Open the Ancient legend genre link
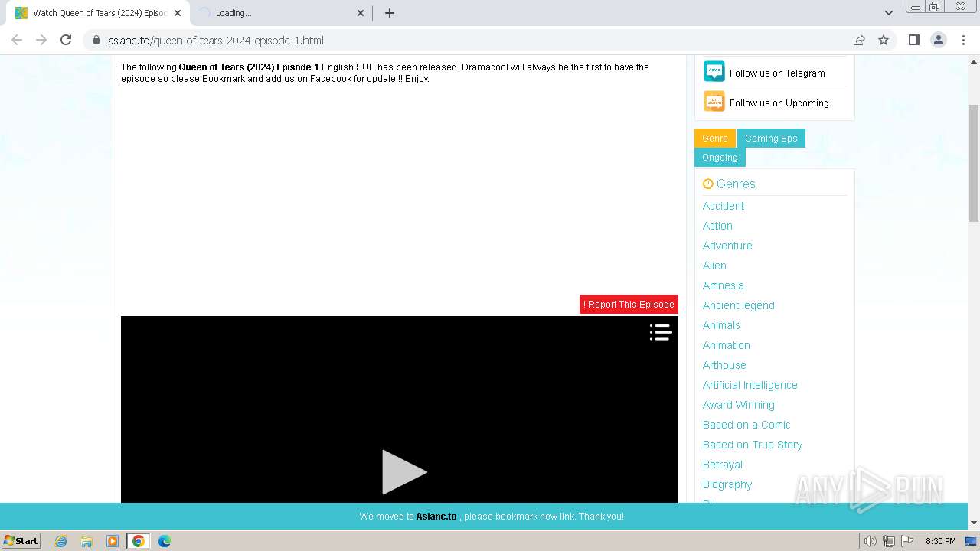The height and width of the screenshot is (551, 980). pyautogui.click(x=739, y=305)
